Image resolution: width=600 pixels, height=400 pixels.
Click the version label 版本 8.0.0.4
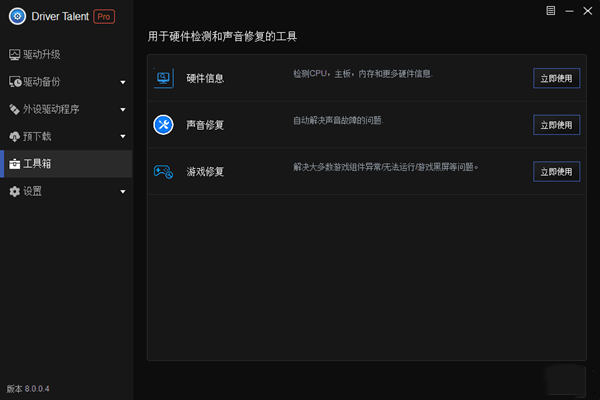click(x=28, y=389)
